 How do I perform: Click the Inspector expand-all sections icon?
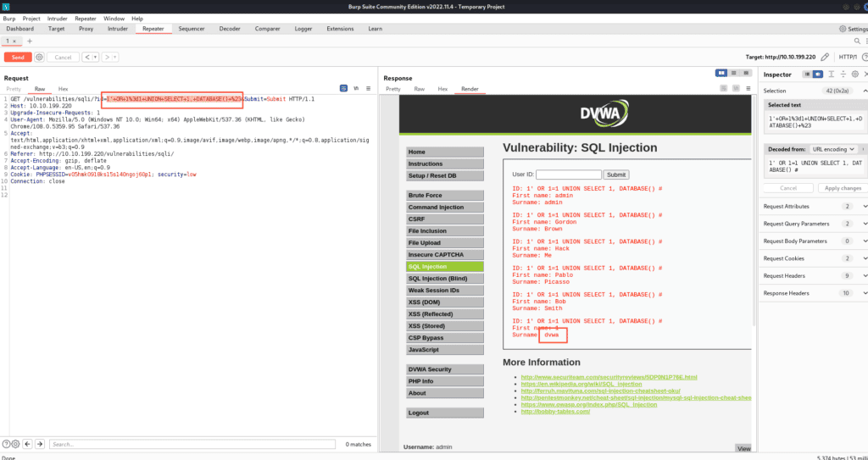point(832,75)
